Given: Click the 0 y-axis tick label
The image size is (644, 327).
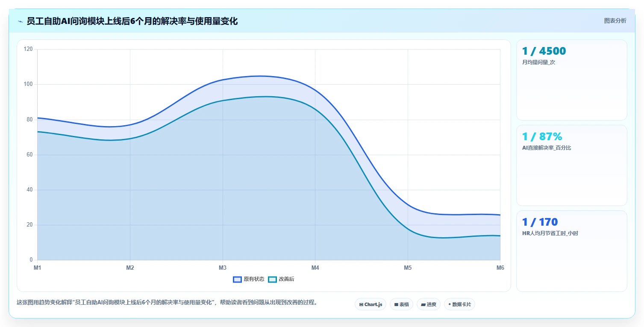Looking at the screenshot, I should coord(31,260).
